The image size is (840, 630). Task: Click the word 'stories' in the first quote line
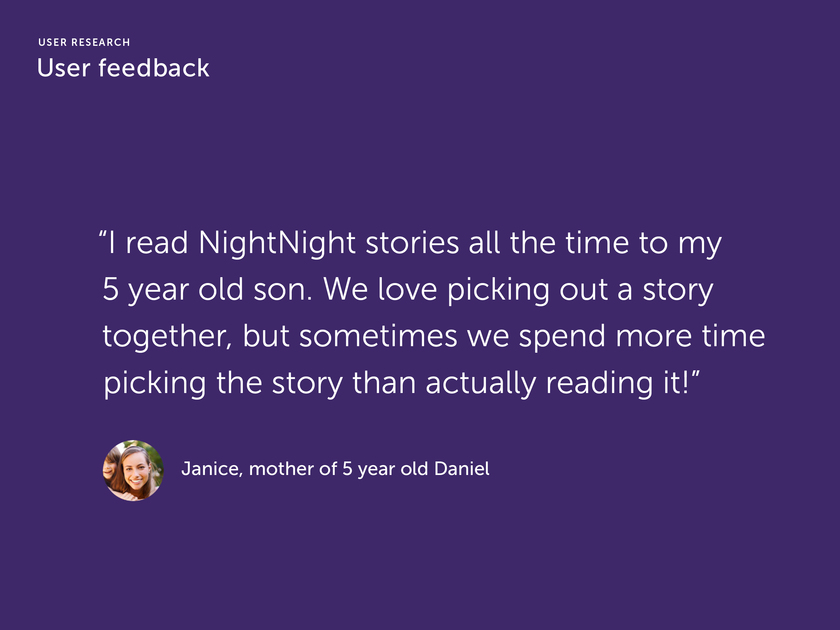coord(412,243)
